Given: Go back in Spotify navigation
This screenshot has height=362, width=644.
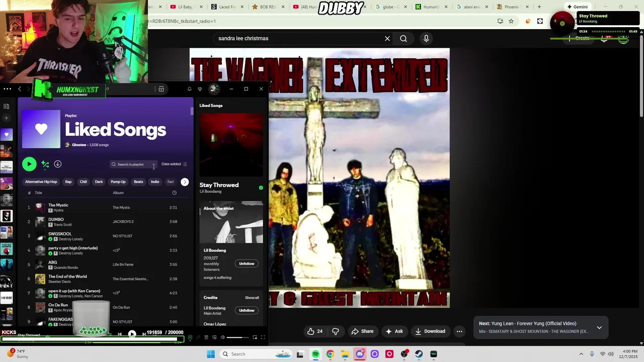Looking at the screenshot, I should (20, 89).
